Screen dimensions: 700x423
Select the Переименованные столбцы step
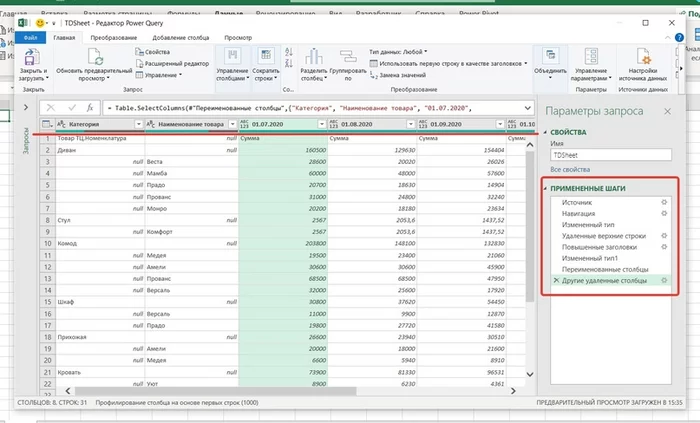[605, 269]
